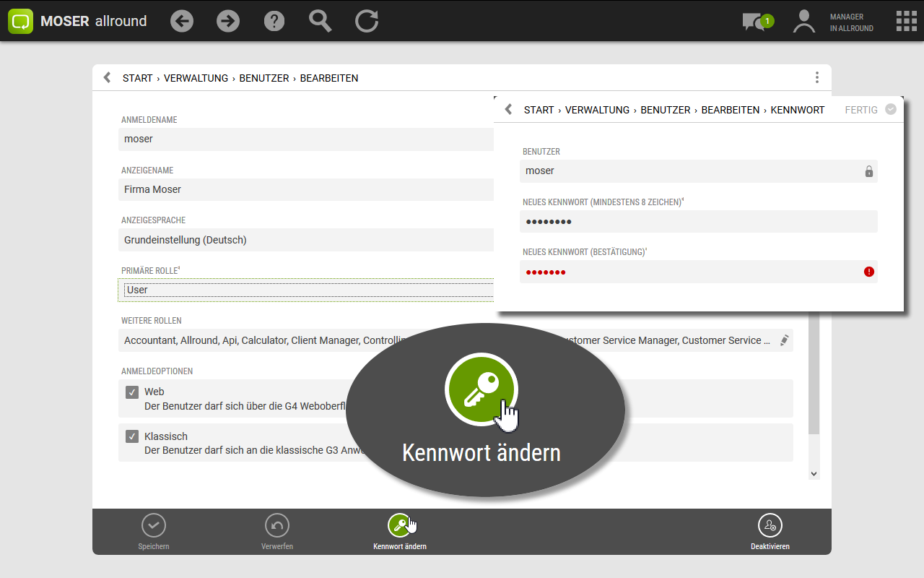Open the application grid menu icon
Screen dimensions: 924x578
click(x=906, y=21)
